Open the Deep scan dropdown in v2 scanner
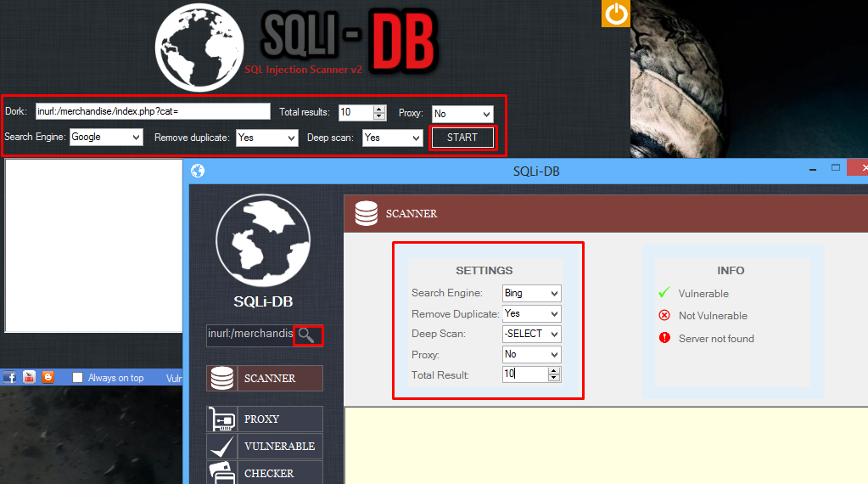The width and height of the screenshot is (868, 484). [x=393, y=138]
